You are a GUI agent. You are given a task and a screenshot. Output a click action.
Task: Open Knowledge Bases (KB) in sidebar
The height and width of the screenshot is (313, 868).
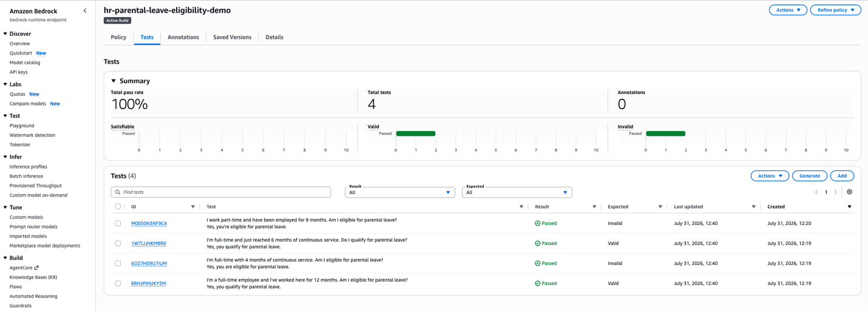point(33,277)
